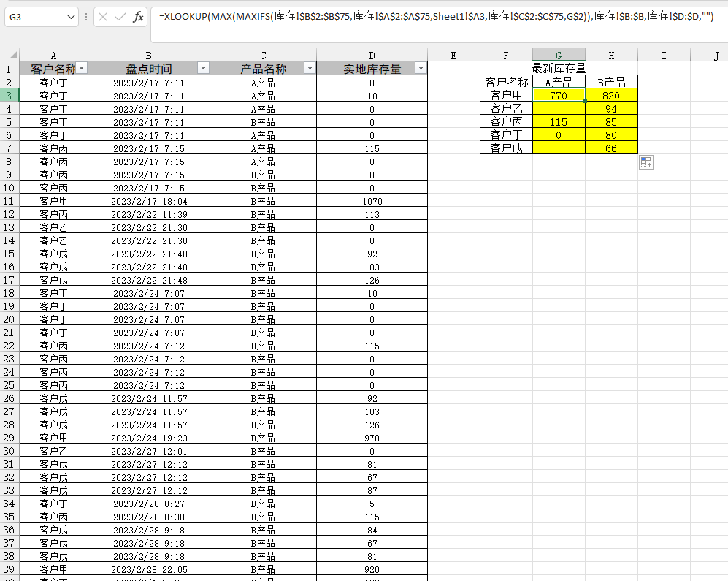The height and width of the screenshot is (581, 728).
Task: Click cell B39 showing 2023/2/28 22:05
Action: tap(148, 569)
